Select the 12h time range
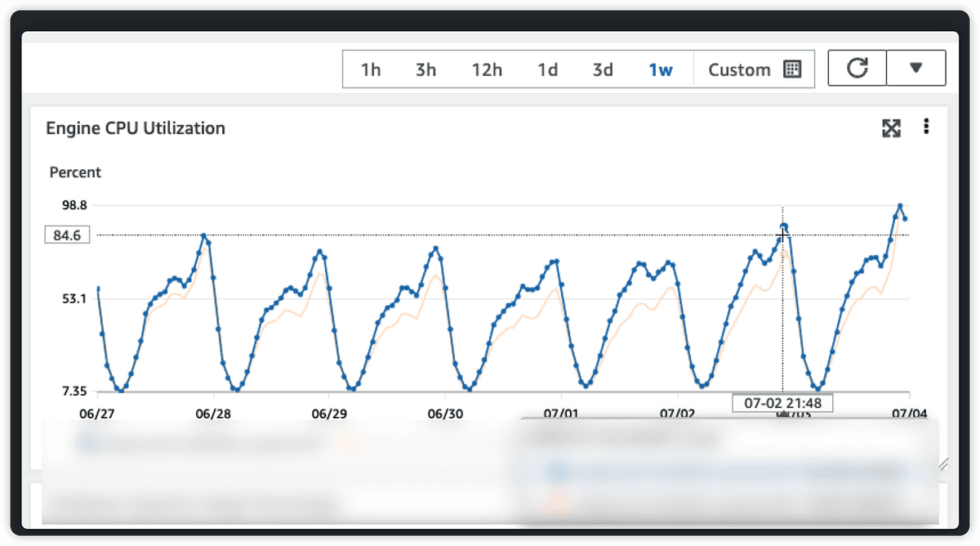This screenshot has width=980, height=546. coord(487,69)
